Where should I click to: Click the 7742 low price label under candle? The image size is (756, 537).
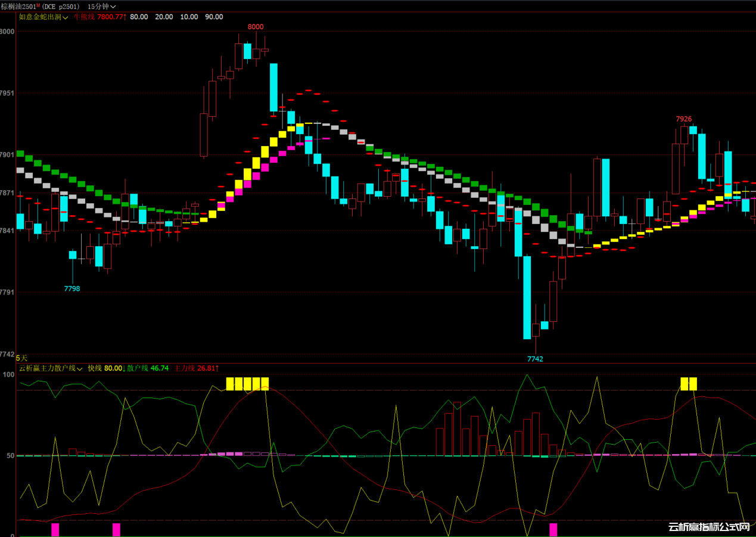[x=535, y=359]
